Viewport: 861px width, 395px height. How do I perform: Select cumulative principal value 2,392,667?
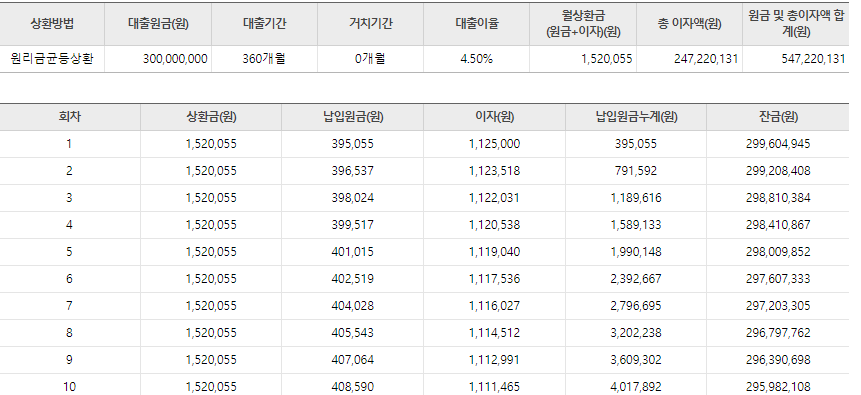pyautogui.click(x=636, y=279)
